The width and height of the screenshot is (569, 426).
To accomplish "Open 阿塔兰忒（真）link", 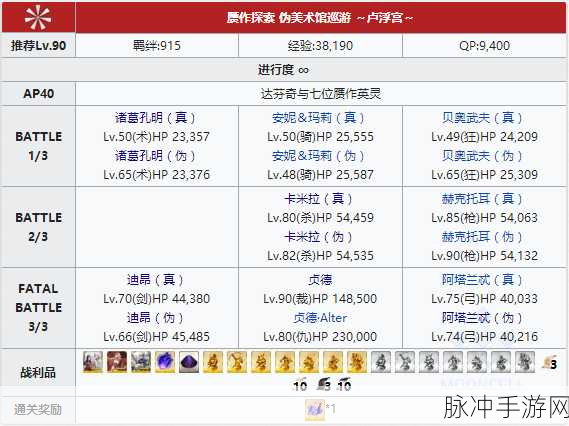I will [483, 280].
